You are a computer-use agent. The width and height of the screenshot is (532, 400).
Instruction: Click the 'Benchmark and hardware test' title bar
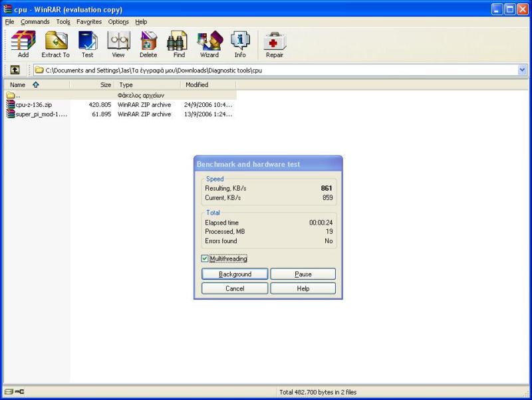pyautogui.click(x=268, y=164)
